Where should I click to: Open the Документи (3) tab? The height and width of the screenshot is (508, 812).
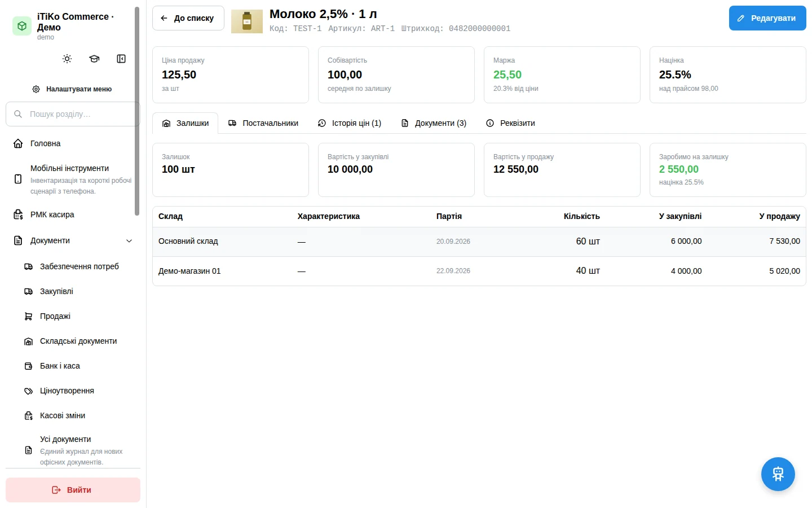434,123
